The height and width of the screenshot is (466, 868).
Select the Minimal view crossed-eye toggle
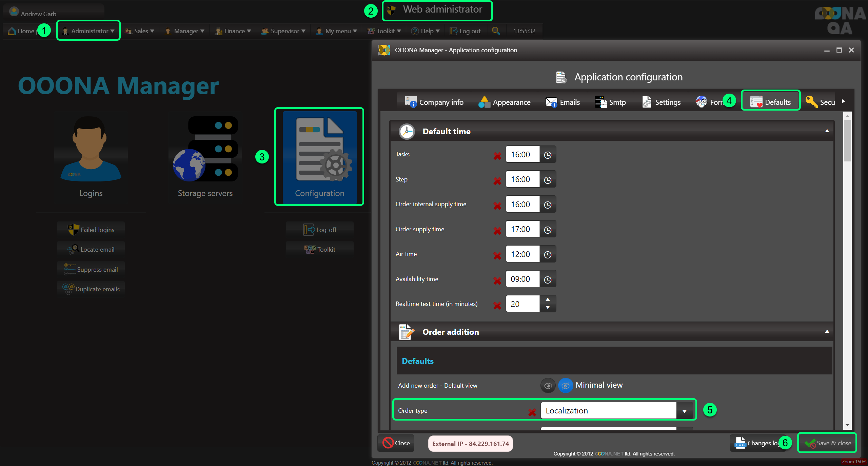point(565,386)
